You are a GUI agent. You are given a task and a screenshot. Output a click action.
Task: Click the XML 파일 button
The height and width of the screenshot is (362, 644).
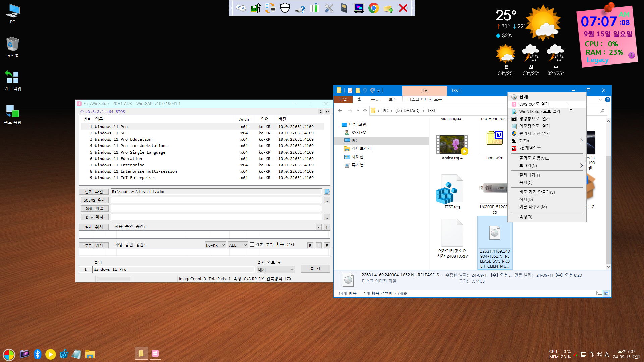(x=94, y=208)
